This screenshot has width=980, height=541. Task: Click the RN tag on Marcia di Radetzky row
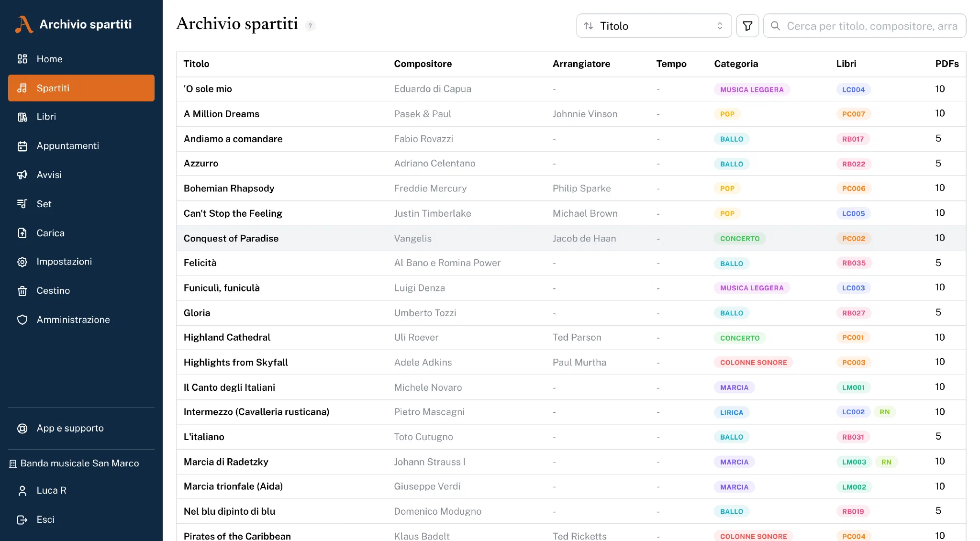(x=886, y=462)
